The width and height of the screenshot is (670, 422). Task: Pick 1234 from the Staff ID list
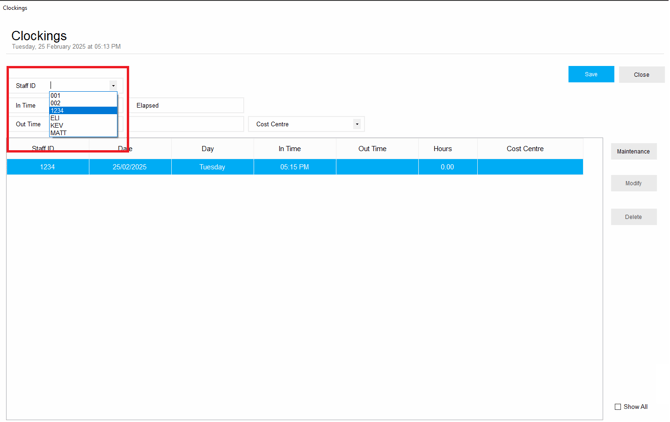click(83, 111)
